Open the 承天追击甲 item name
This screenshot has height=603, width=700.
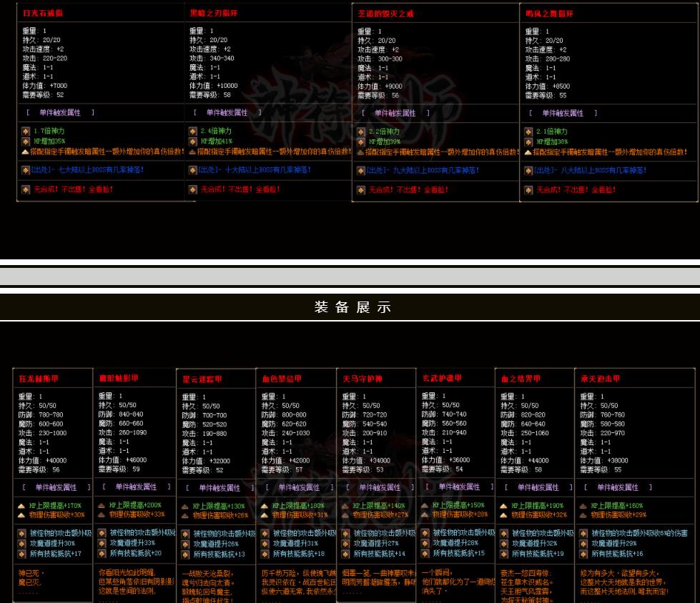[601, 379]
